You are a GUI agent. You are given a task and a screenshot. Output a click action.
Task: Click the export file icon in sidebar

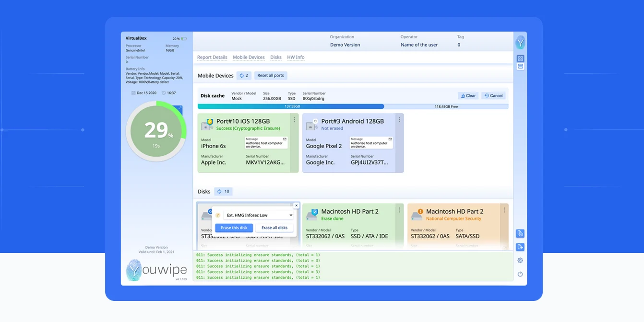tap(520, 247)
